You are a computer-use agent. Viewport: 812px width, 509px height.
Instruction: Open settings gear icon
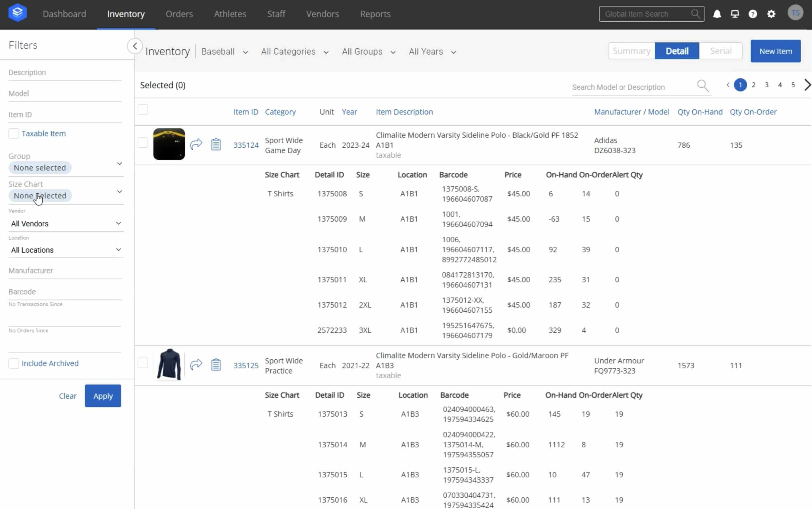point(771,14)
